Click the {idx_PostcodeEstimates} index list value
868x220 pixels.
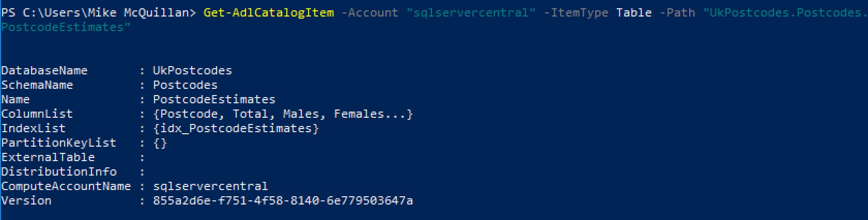click(236, 128)
